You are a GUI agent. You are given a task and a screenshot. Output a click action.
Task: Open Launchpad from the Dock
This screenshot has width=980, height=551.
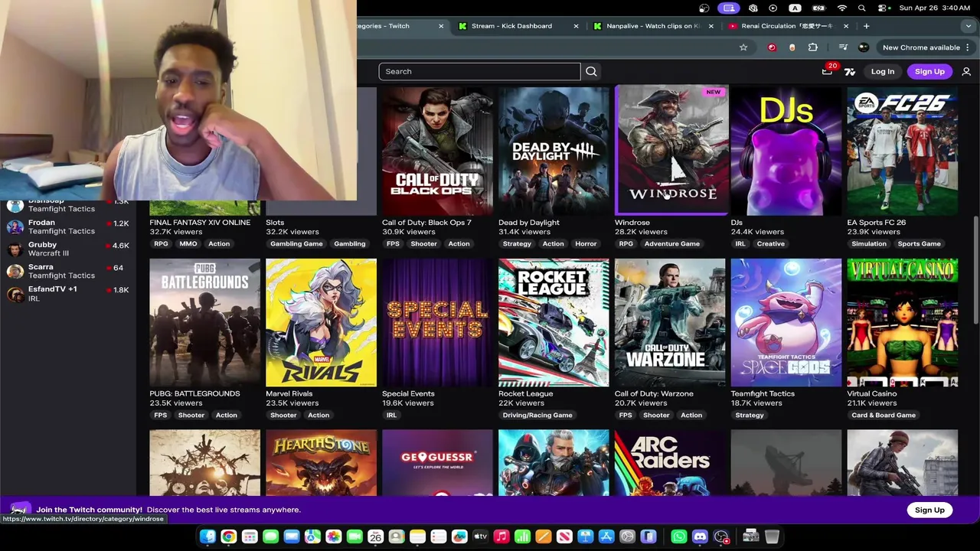point(250,536)
